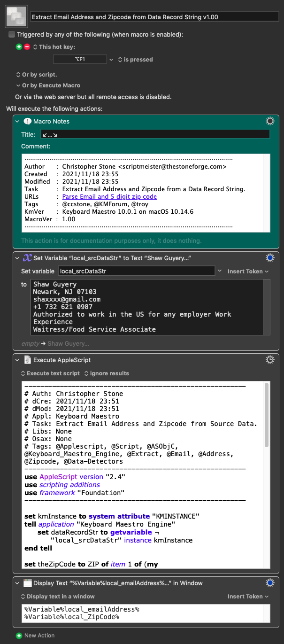Image resolution: width=284 pixels, height=644 pixels.
Task: Open Insert Token menu in Display Text action
Action: [x=248, y=597]
